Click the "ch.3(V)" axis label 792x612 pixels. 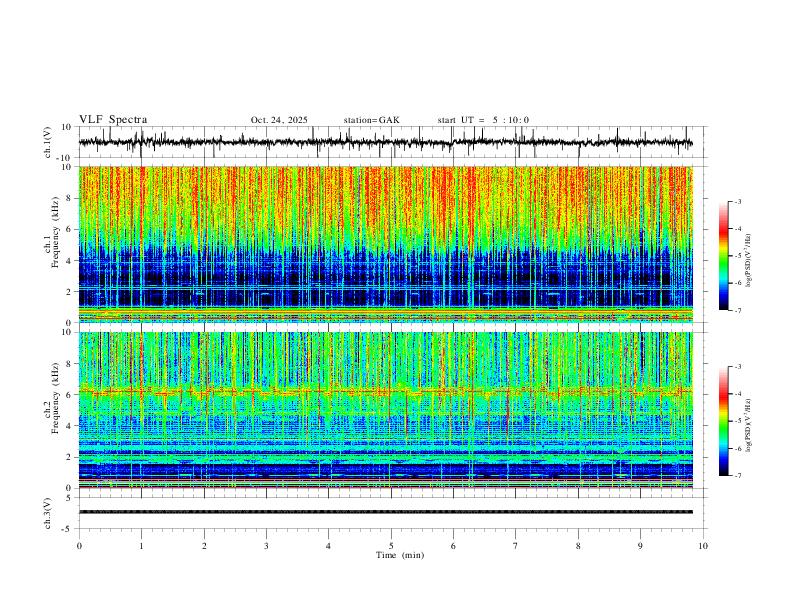(48, 513)
